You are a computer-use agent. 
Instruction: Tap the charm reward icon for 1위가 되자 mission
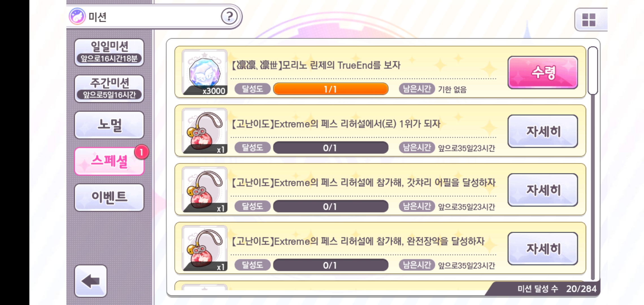[x=205, y=131]
